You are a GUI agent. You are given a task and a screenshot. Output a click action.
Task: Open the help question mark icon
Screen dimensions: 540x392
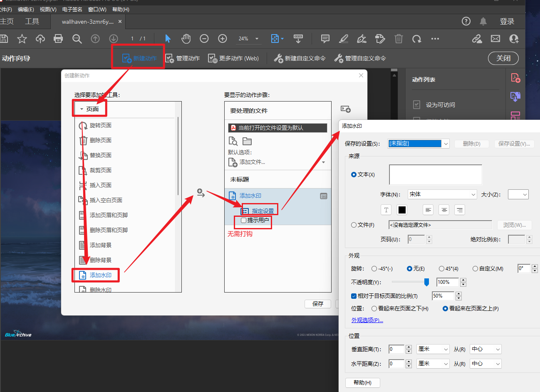coord(466,21)
